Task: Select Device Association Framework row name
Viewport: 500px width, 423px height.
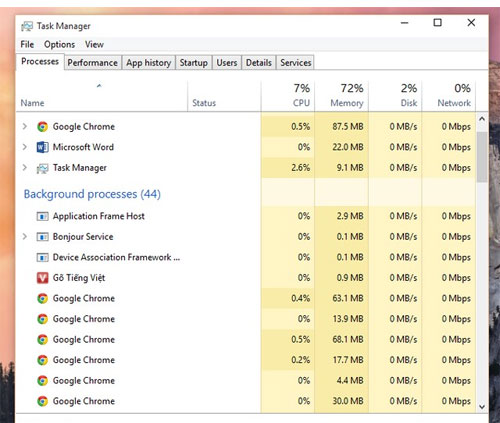Action: click(x=116, y=257)
